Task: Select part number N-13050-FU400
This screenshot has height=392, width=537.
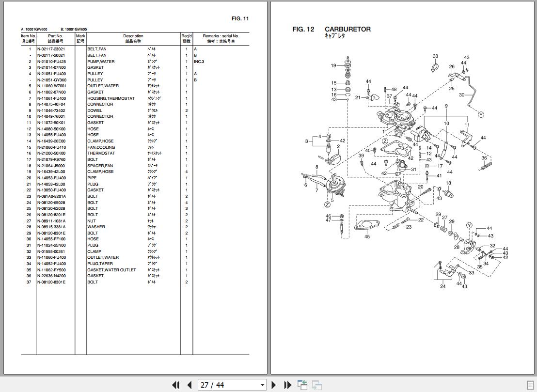Action: coord(52,190)
